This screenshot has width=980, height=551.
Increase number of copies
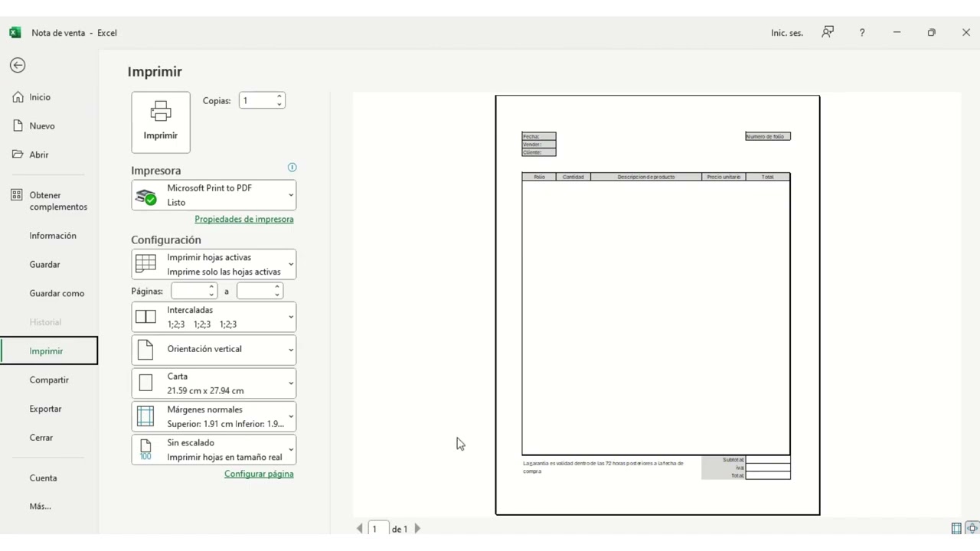279,96
